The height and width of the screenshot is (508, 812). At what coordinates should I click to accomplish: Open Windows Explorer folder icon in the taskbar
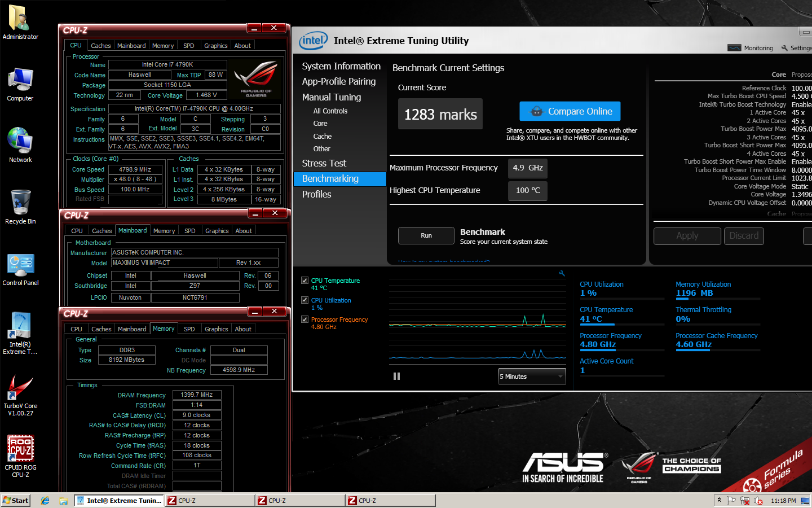click(64, 501)
